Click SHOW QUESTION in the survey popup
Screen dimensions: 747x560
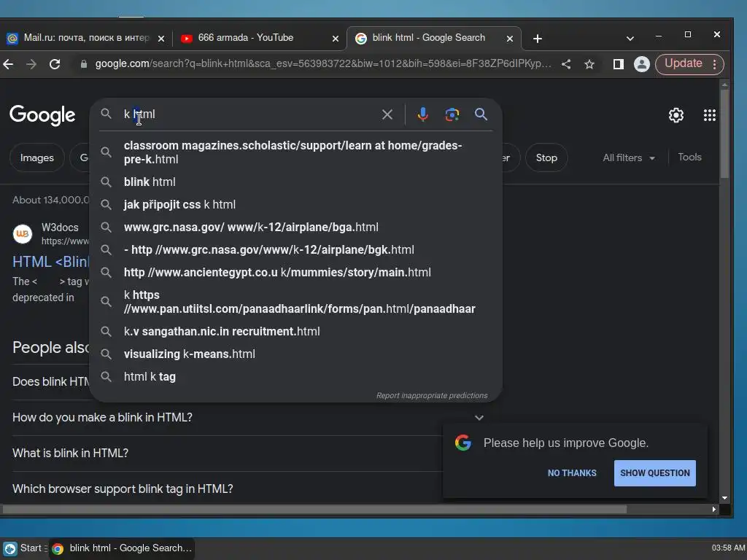654,473
